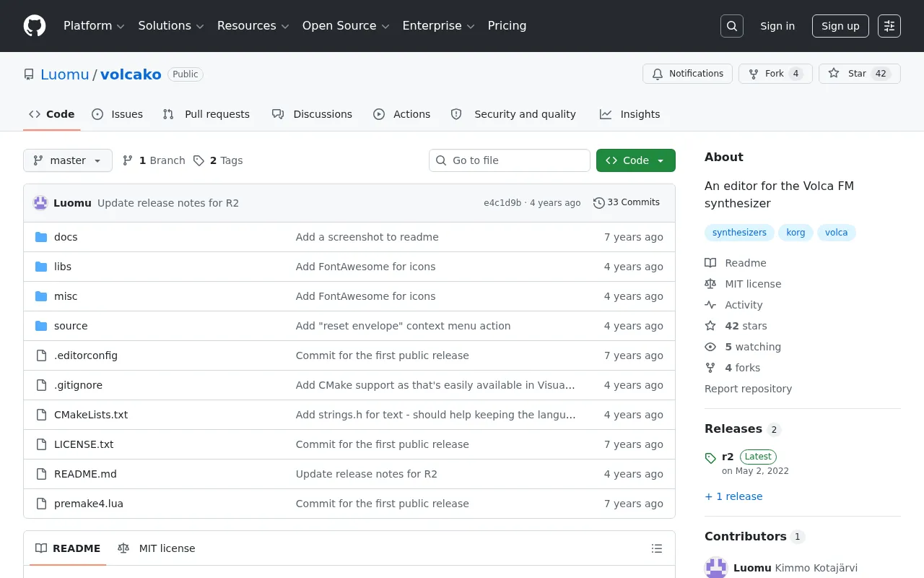
Task: Click the star icon beside 42 stars
Action: pos(710,326)
